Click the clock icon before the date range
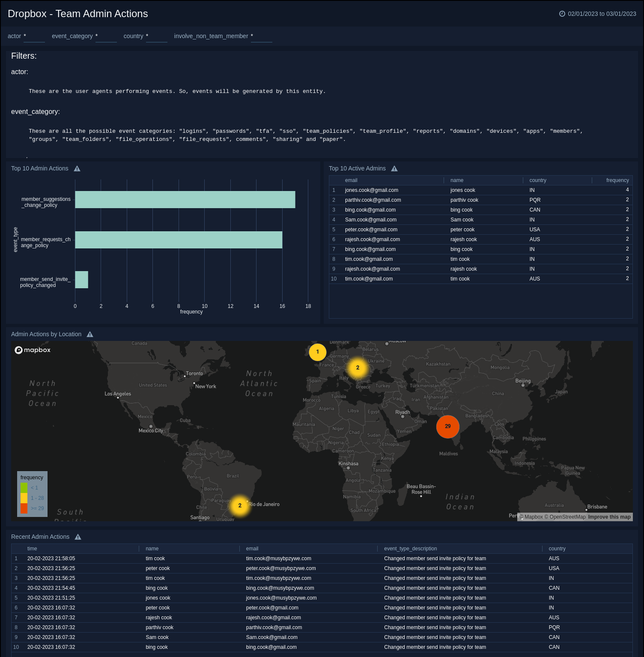The image size is (644, 657). (562, 13)
